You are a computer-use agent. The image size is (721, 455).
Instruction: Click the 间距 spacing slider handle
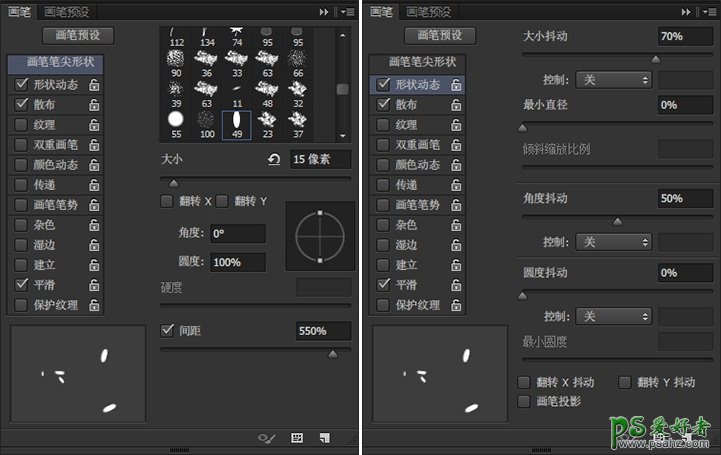[332, 353]
